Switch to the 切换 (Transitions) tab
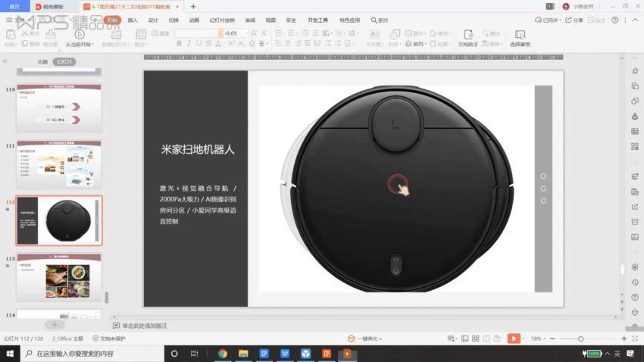 click(174, 20)
